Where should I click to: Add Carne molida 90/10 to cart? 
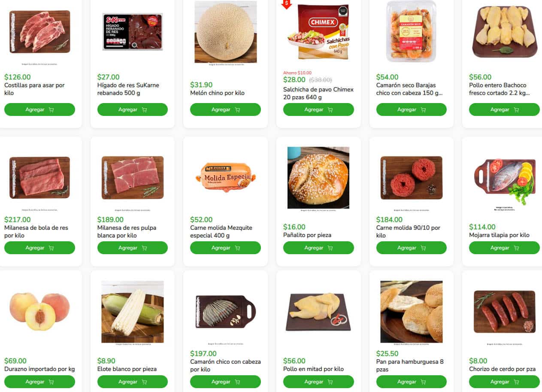click(412, 248)
